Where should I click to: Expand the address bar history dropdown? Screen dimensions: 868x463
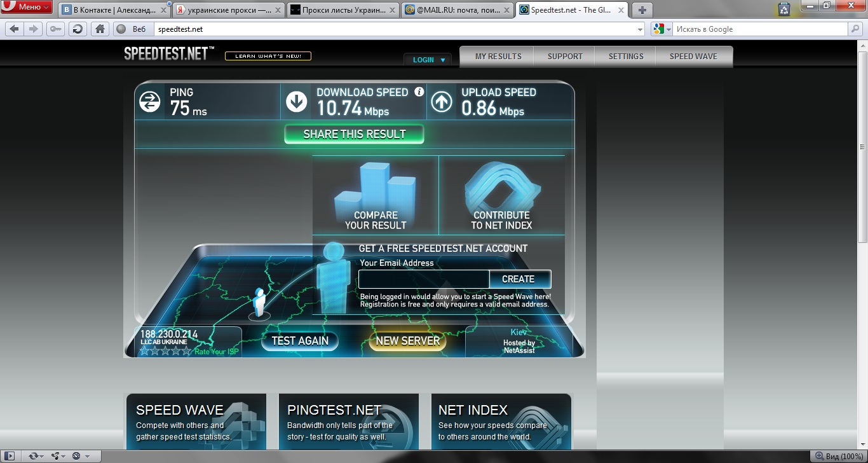[641, 30]
